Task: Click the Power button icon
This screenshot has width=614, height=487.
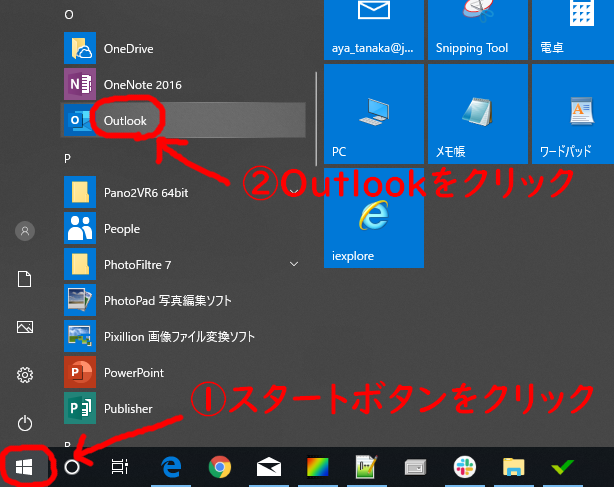Action: pos(25,423)
